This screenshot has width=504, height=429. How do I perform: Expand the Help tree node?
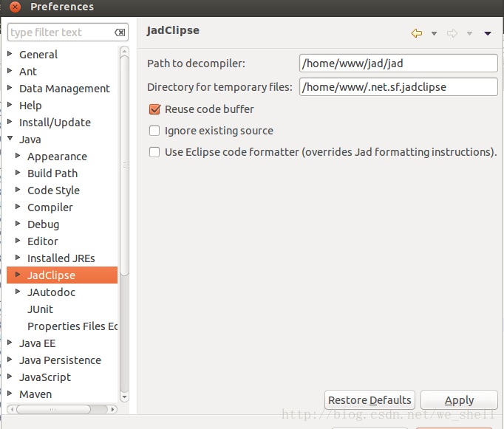tap(10, 105)
